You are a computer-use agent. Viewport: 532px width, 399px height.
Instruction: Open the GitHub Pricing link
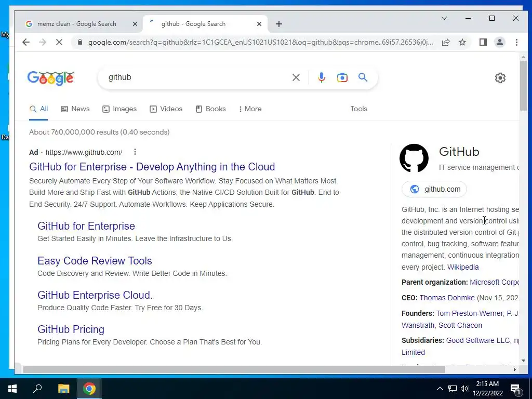(71, 329)
